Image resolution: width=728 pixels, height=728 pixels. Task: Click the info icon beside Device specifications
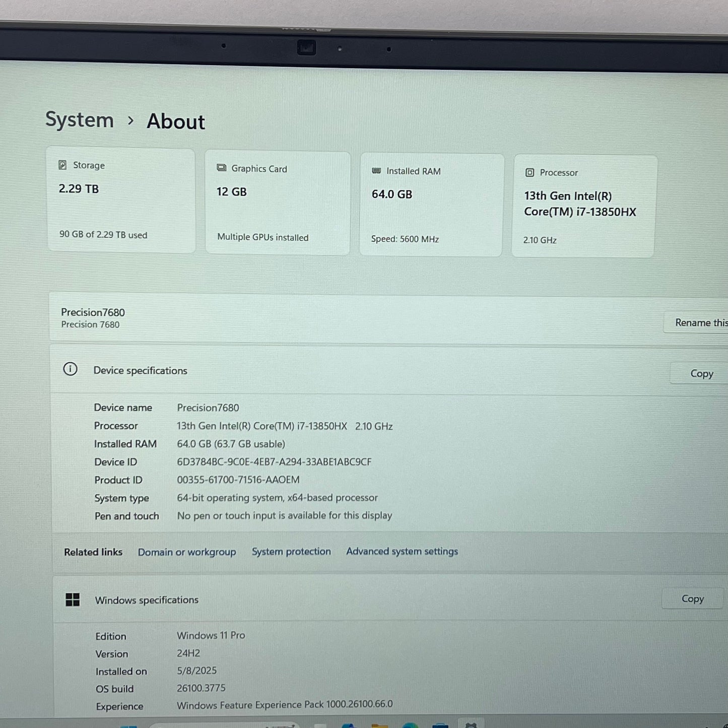[71, 369]
